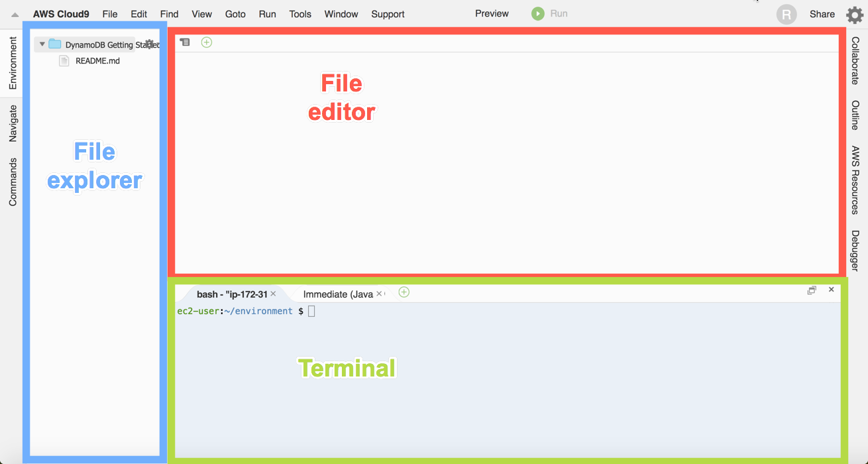Maximize the terminal pane restore icon

[x=812, y=290]
